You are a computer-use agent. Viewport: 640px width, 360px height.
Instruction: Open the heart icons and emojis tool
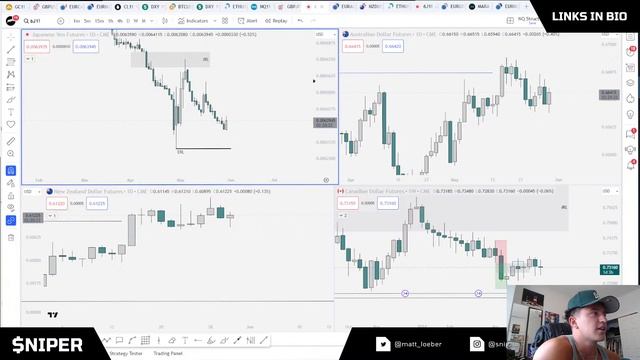[11, 124]
